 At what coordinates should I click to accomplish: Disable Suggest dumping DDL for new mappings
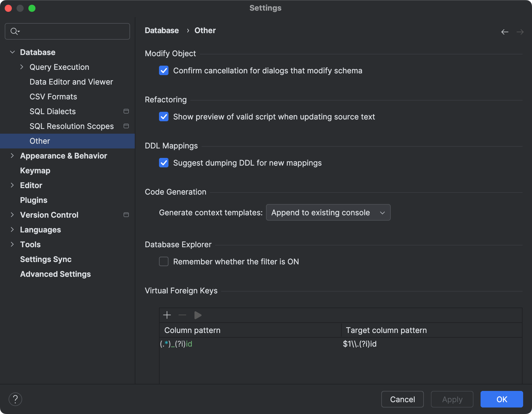point(163,163)
